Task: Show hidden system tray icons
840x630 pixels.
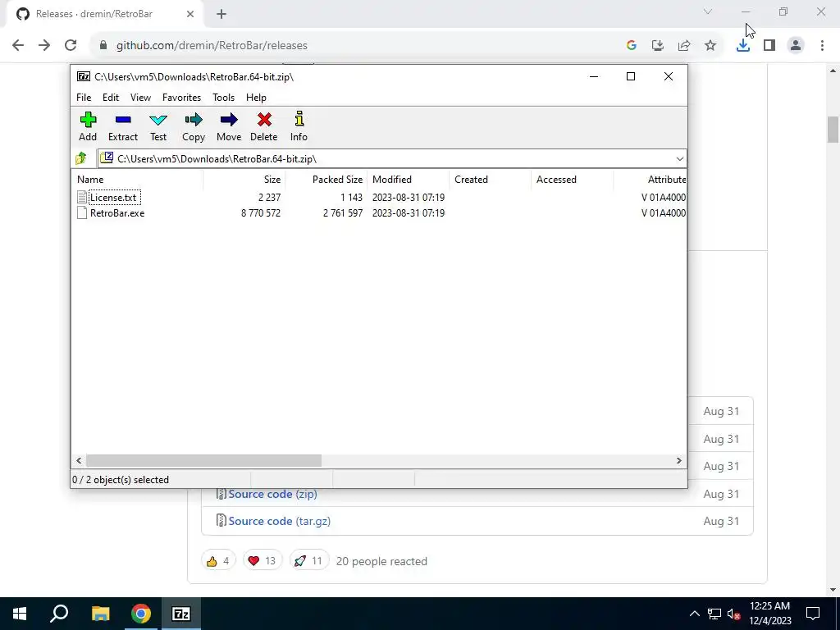Action: point(694,614)
